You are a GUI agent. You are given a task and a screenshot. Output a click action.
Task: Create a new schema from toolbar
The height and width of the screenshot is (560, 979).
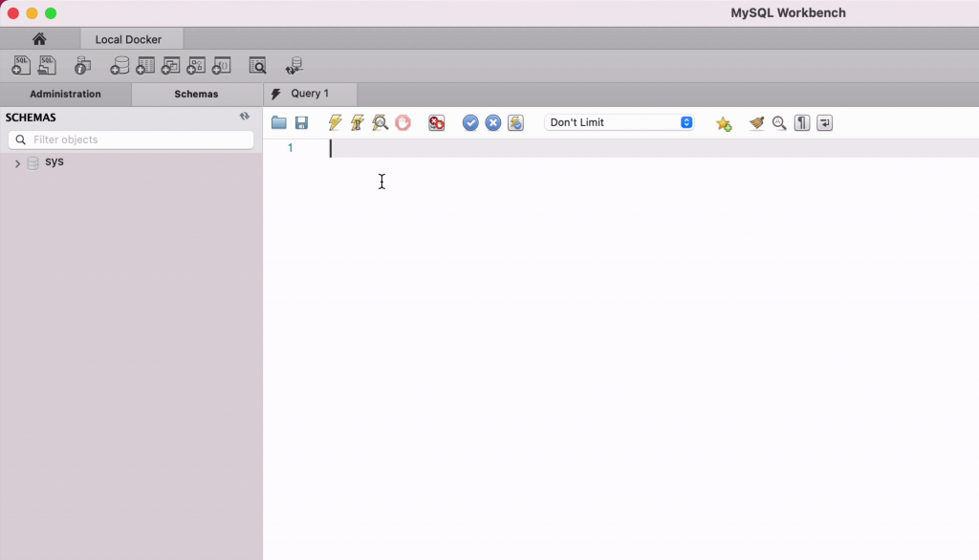[120, 66]
